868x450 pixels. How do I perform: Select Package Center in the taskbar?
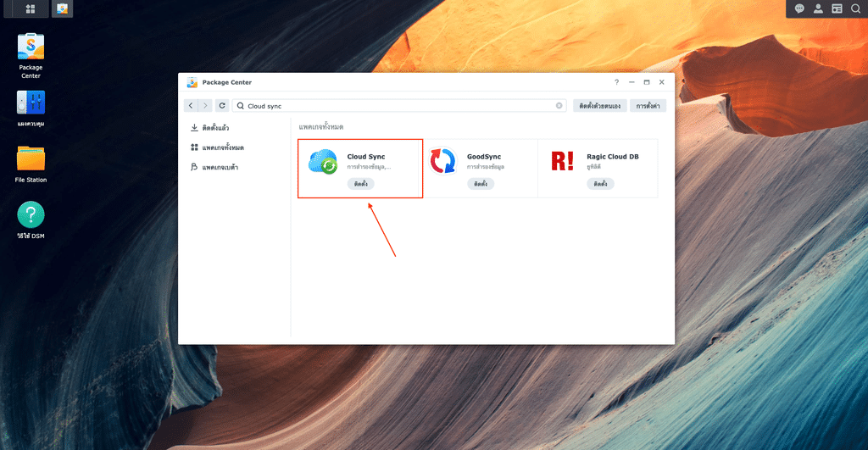point(63,8)
